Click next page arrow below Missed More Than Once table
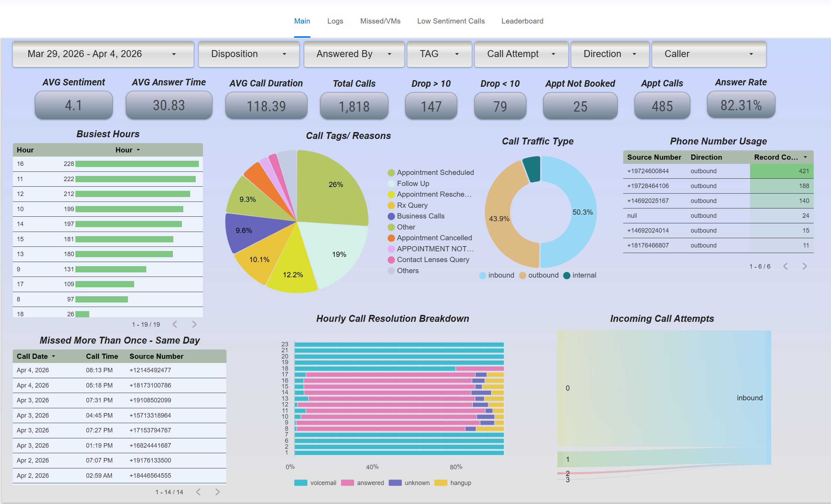Viewport: 831px width, 504px height. pyautogui.click(x=217, y=492)
